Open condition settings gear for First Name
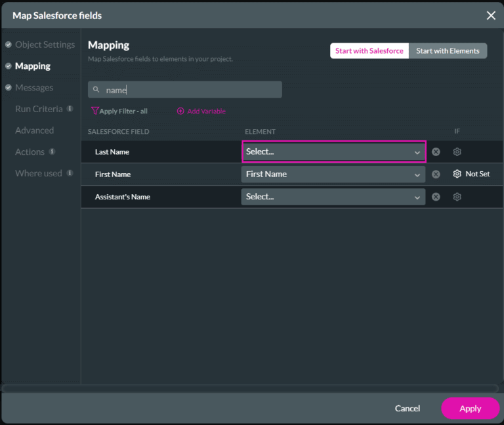 pyautogui.click(x=457, y=174)
